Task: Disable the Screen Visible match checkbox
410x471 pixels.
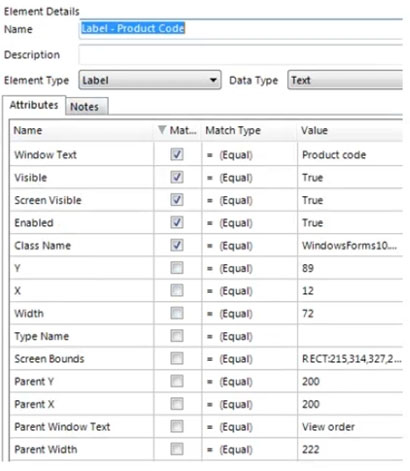Action: 177,200
